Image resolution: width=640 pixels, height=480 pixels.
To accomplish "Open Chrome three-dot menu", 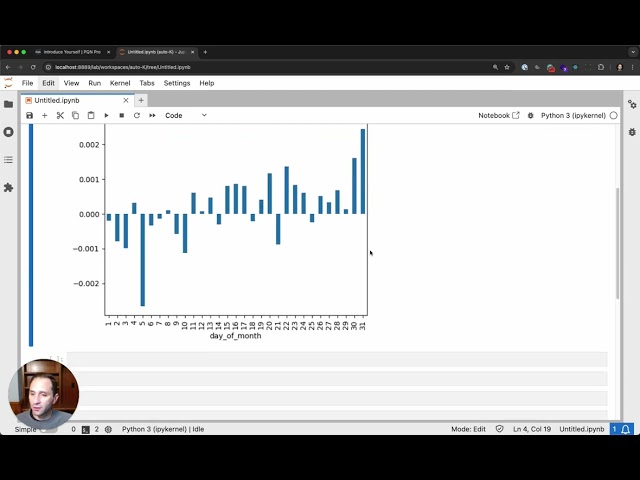I will pyautogui.click(x=632, y=67).
